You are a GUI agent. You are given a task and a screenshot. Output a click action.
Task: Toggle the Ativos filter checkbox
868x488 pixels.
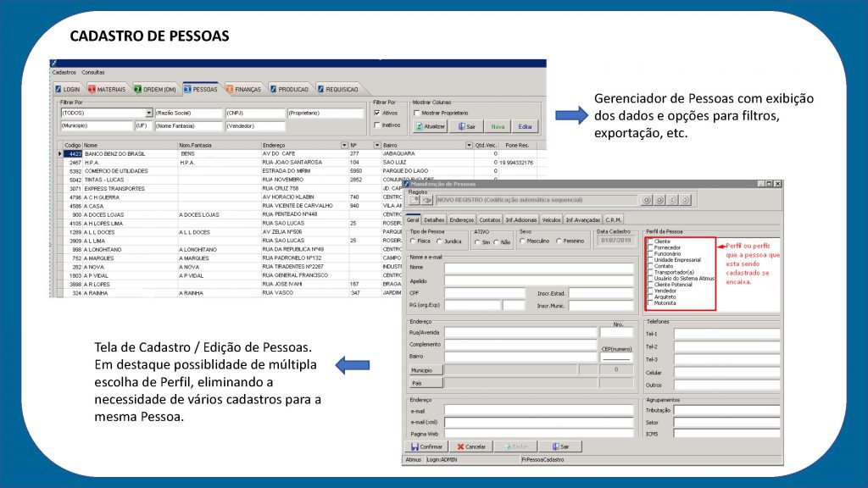[x=377, y=113]
